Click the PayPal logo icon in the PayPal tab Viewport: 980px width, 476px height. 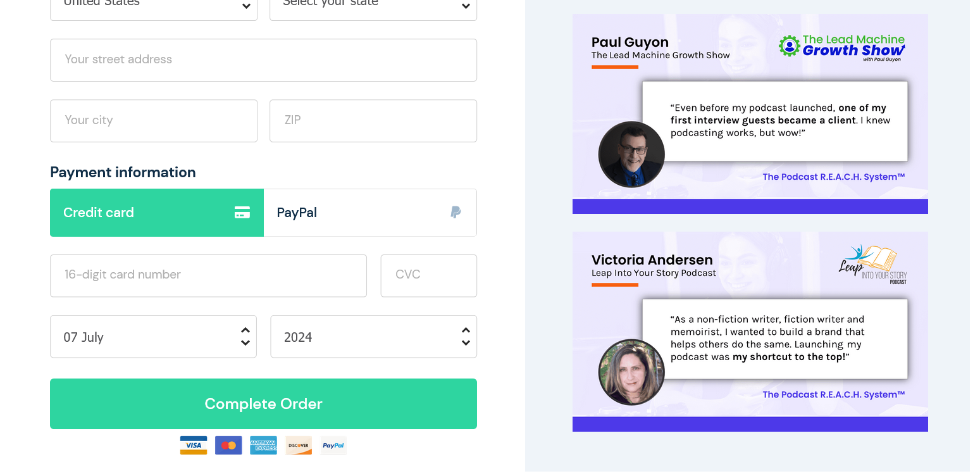click(456, 213)
